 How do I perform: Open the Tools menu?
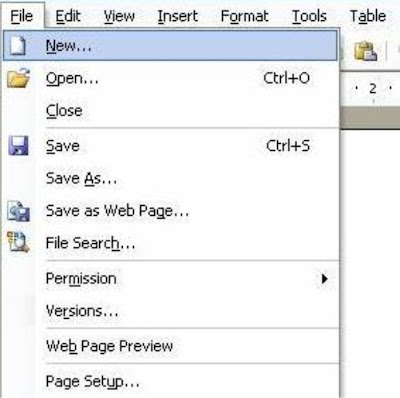[x=309, y=16]
